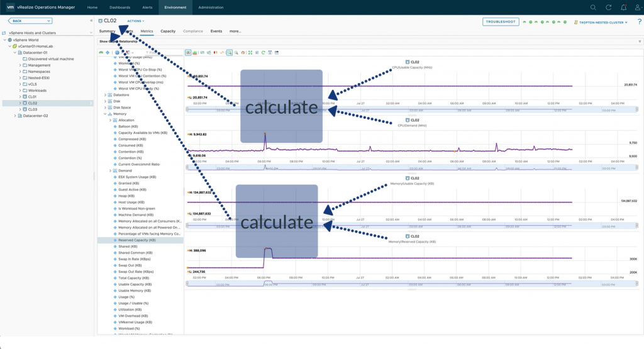Open the help question mark icon
This screenshot has width=644, height=349.
[x=640, y=22]
